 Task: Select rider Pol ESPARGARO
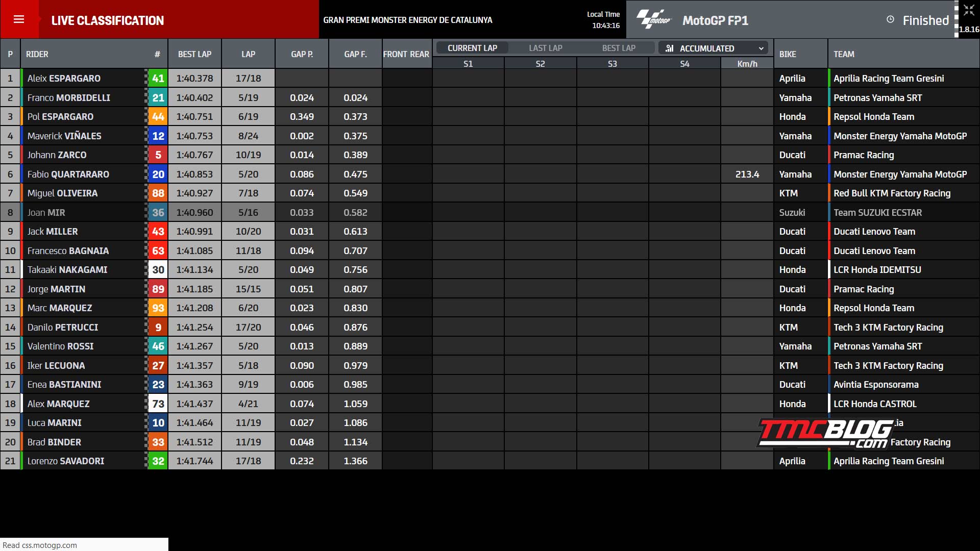(x=60, y=117)
